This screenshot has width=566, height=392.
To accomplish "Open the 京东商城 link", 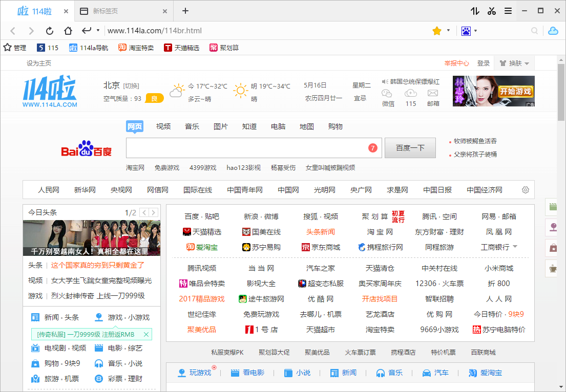I will coord(321,247).
